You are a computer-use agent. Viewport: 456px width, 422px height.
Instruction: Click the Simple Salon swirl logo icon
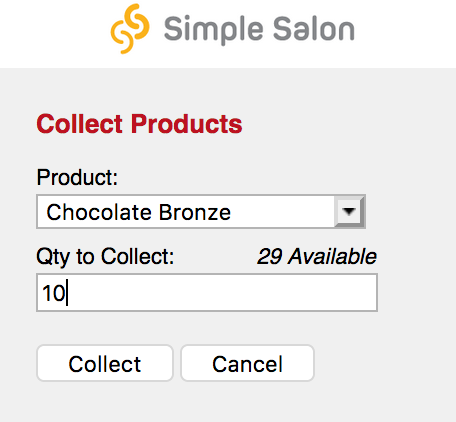pyautogui.click(x=130, y=29)
